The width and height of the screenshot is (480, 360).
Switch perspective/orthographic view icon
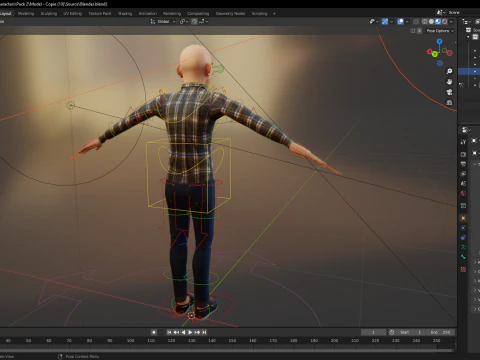pos(449,102)
